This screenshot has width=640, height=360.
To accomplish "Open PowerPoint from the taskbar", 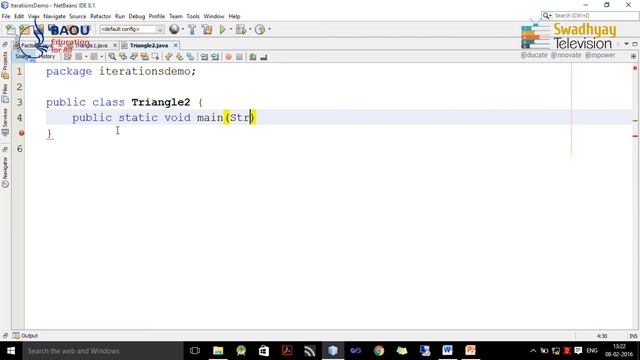I will pyautogui.click(x=470, y=351).
